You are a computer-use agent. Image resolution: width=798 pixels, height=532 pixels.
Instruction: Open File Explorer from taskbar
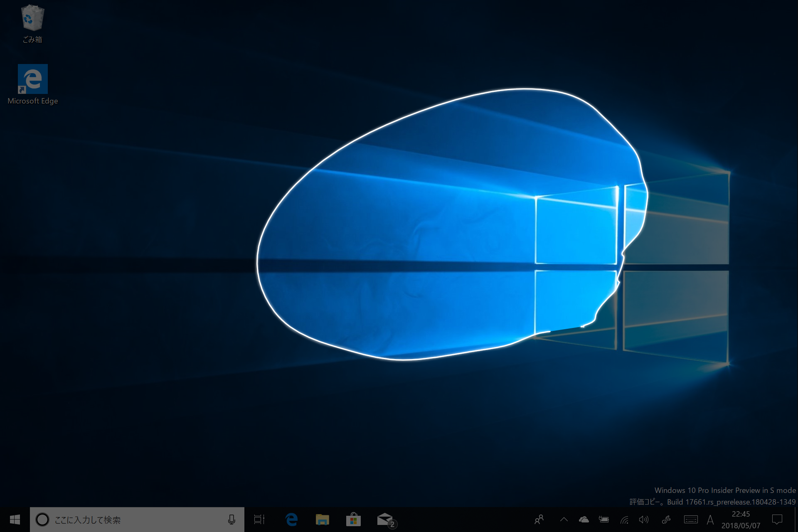click(323, 520)
